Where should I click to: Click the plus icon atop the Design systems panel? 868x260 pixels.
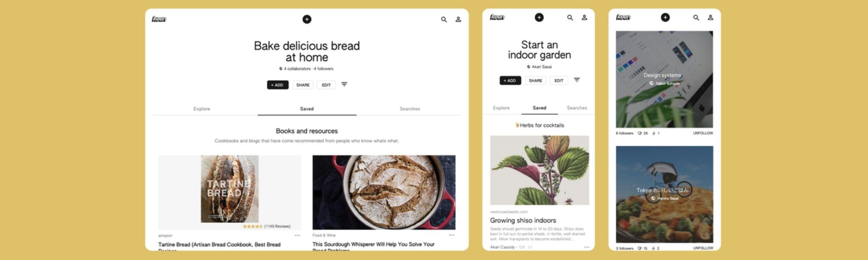click(x=665, y=17)
